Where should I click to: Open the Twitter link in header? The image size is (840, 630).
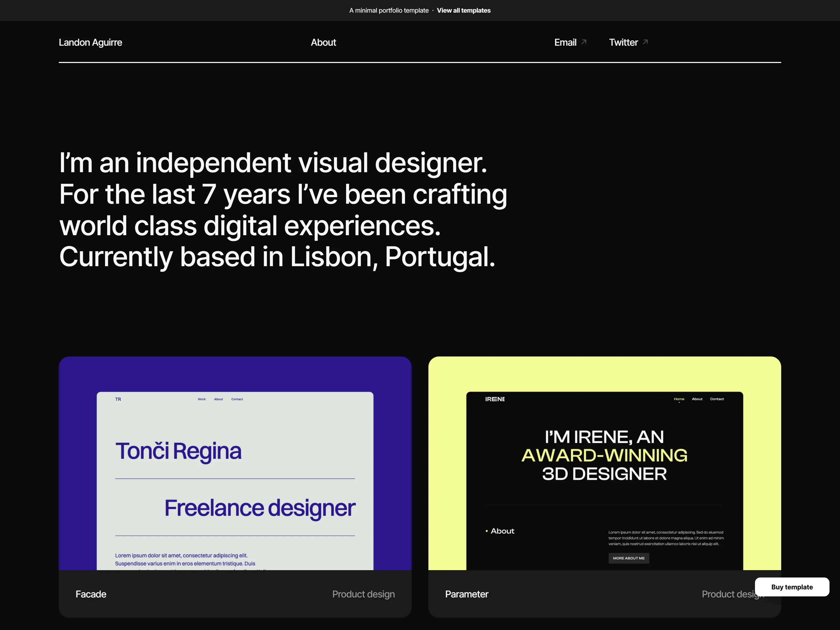(623, 43)
